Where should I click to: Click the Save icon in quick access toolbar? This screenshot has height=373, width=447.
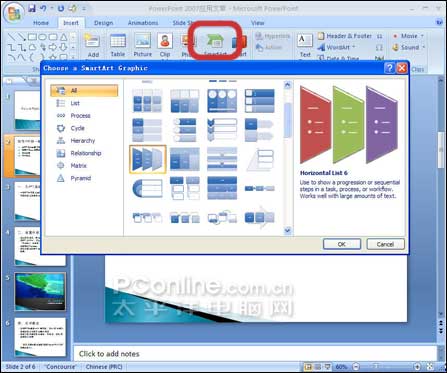(x=31, y=9)
